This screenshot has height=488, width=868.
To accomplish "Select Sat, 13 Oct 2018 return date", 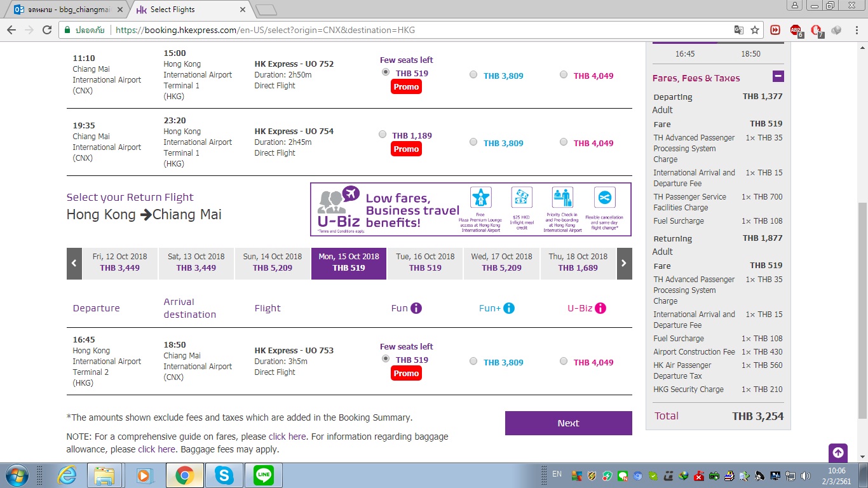I will click(196, 263).
